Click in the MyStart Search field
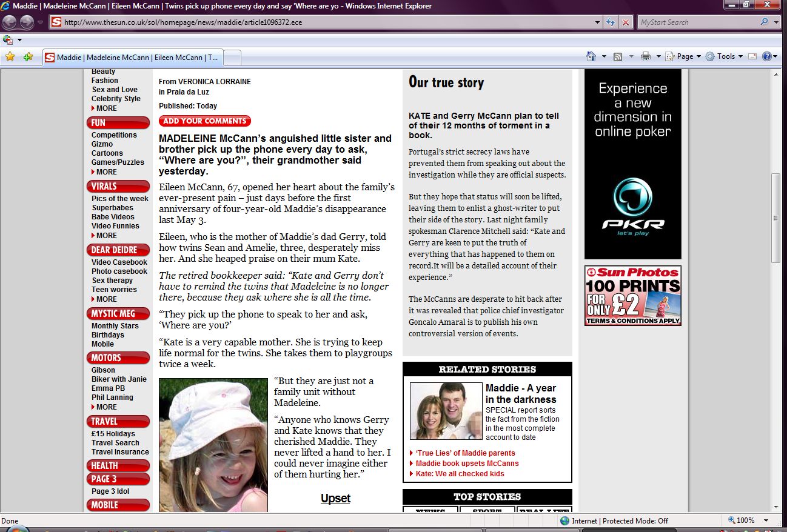The width and height of the screenshot is (787, 532). (x=697, y=22)
